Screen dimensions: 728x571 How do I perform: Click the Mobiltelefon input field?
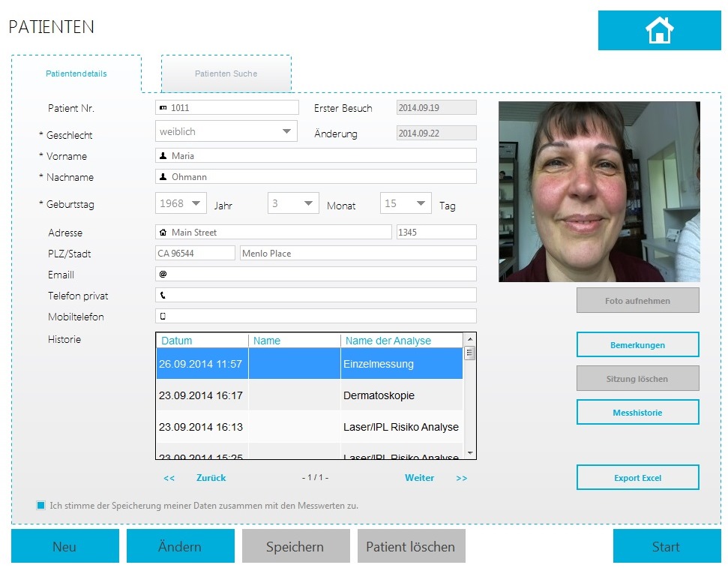tap(316, 316)
